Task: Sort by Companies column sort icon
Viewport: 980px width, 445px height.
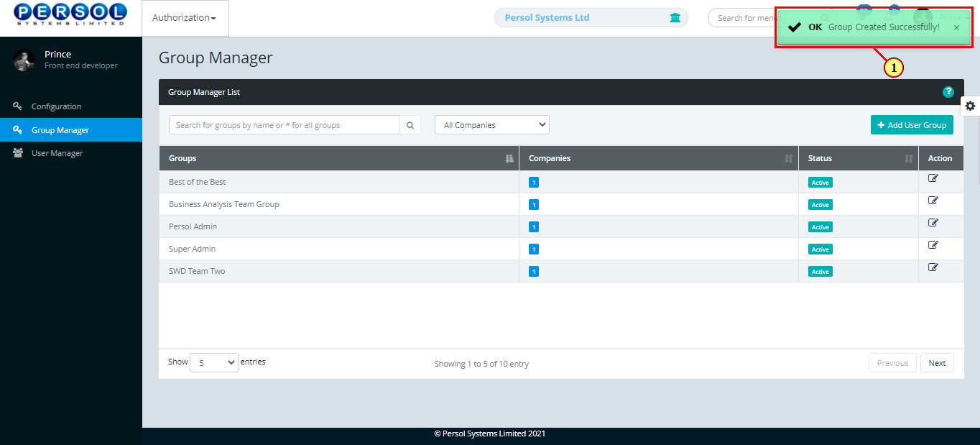Action: (789, 158)
